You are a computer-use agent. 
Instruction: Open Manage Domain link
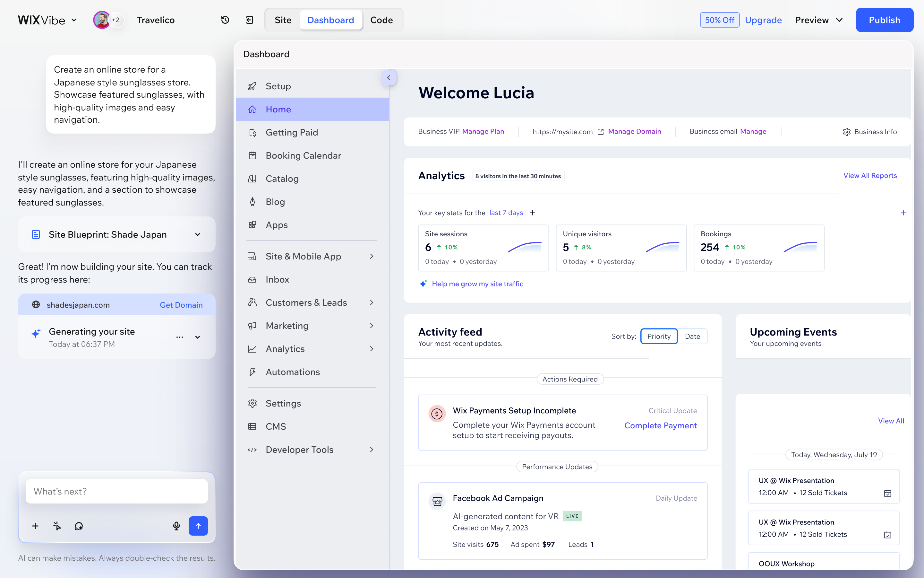click(x=634, y=131)
